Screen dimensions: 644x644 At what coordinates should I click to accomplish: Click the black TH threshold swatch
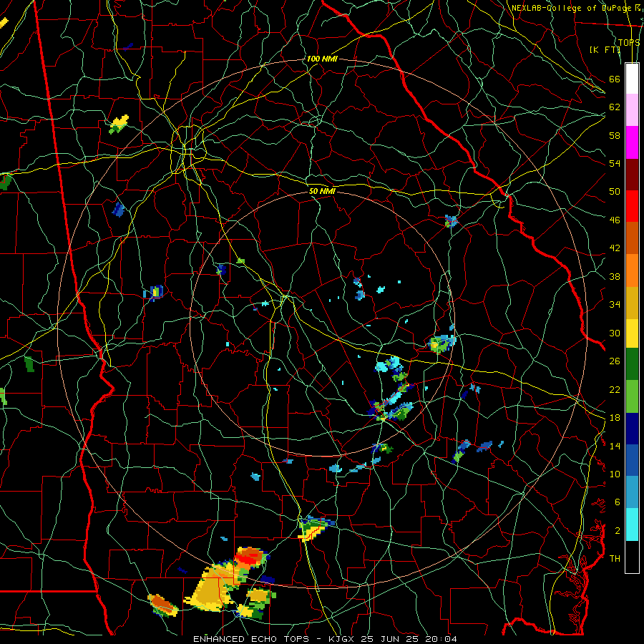[x=632, y=557]
